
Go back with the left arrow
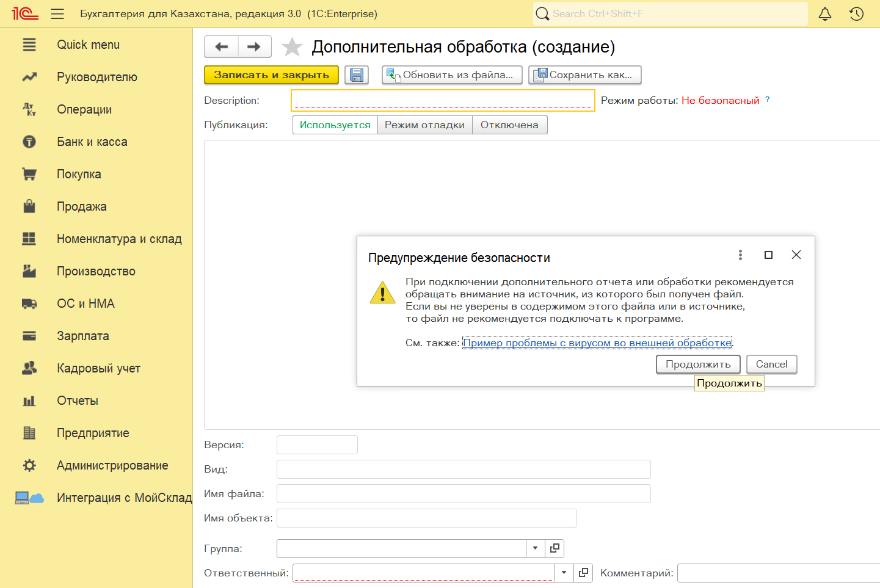pyautogui.click(x=221, y=46)
